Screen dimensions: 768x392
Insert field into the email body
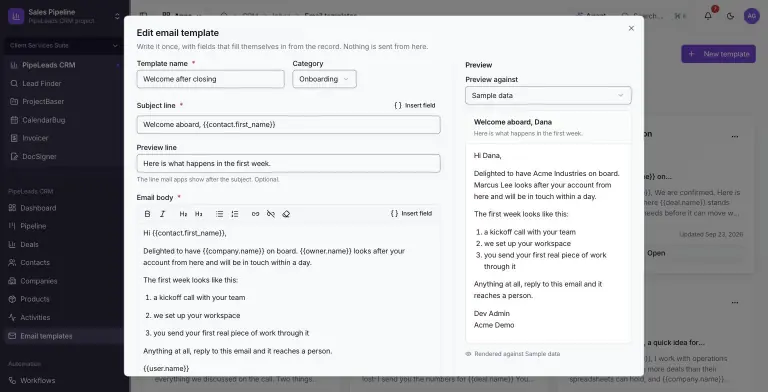[x=411, y=214]
